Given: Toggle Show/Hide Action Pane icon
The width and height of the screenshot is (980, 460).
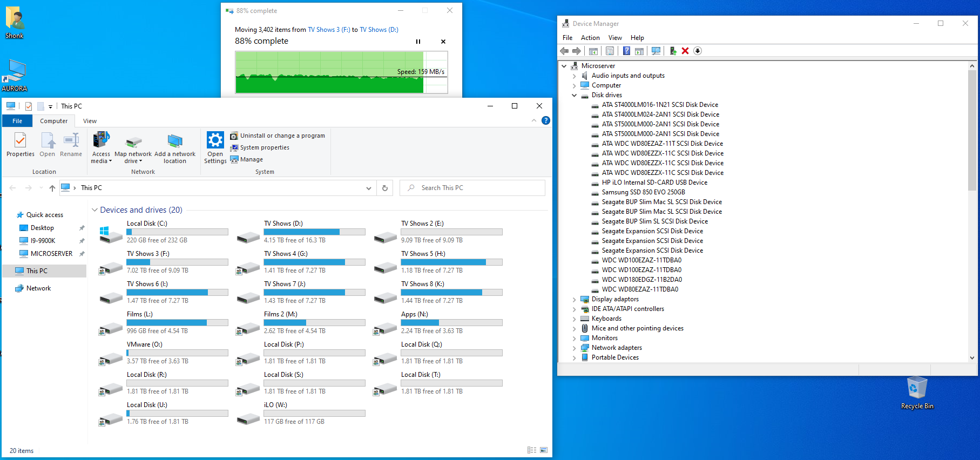Looking at the screenshot, I should pyautogui.click(x=639, y=51).
